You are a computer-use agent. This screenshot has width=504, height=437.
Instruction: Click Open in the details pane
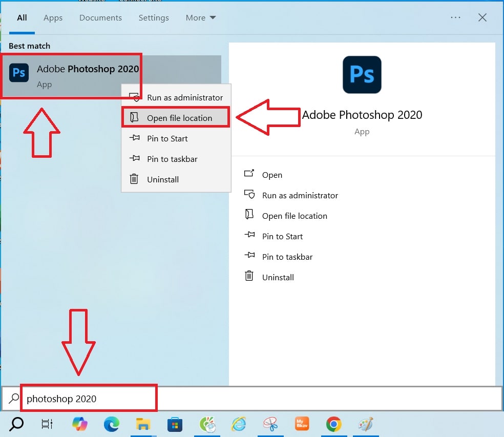[272, 175]
